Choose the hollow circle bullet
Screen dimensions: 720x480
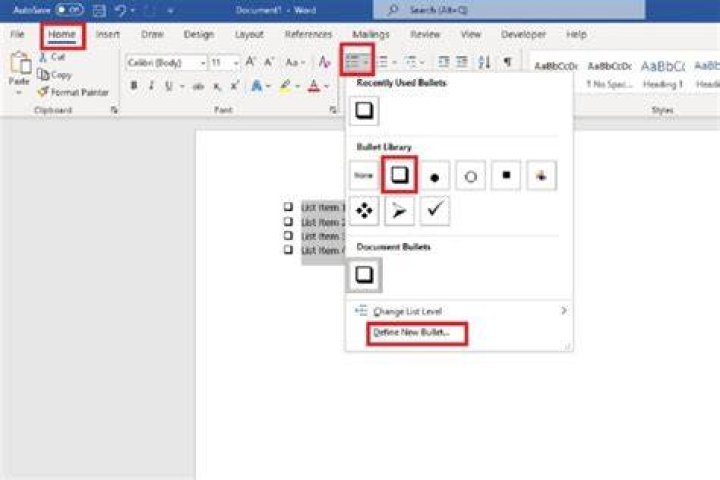470,175
